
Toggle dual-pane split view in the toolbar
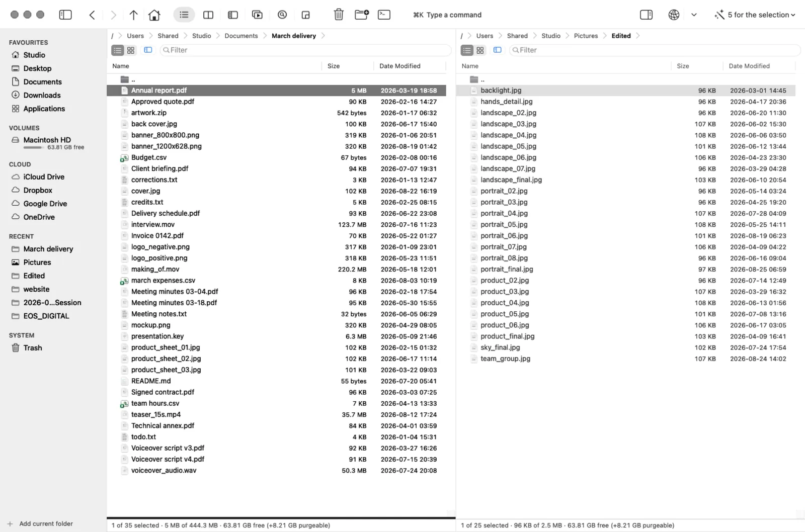tap(208, 15)
